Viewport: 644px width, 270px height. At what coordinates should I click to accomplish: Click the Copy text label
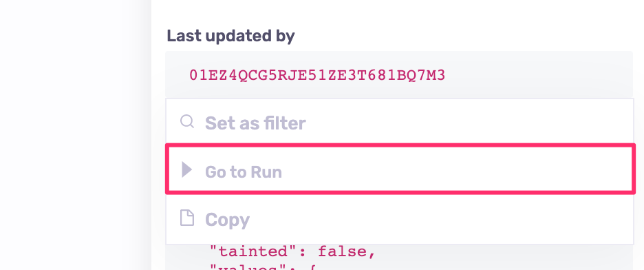tap(227, 220)
